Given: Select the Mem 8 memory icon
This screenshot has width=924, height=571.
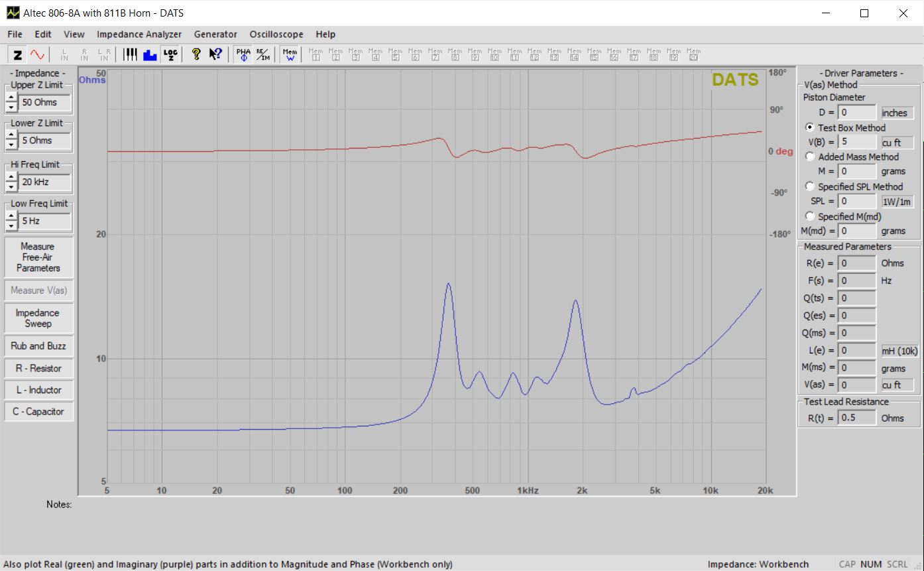Looking at the screenshot, I should click(x=455, y=54).
